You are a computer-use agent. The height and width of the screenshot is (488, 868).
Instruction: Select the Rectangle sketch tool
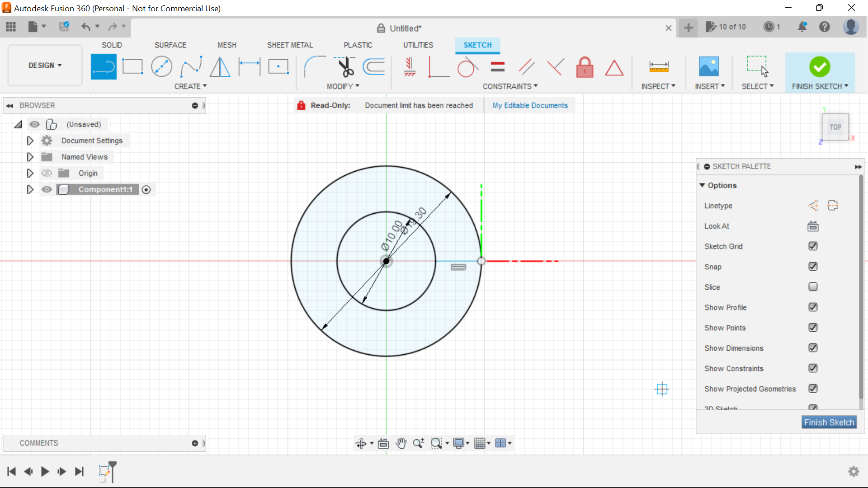click(132, 66)
